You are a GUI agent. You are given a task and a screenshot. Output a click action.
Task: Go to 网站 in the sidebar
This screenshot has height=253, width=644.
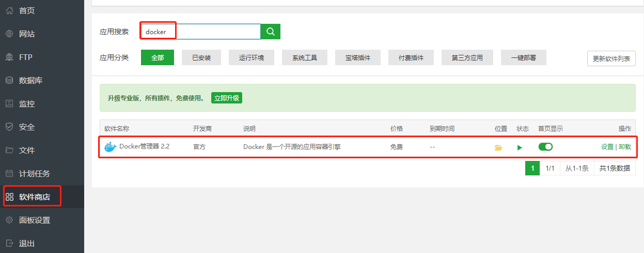pos(27,34)
